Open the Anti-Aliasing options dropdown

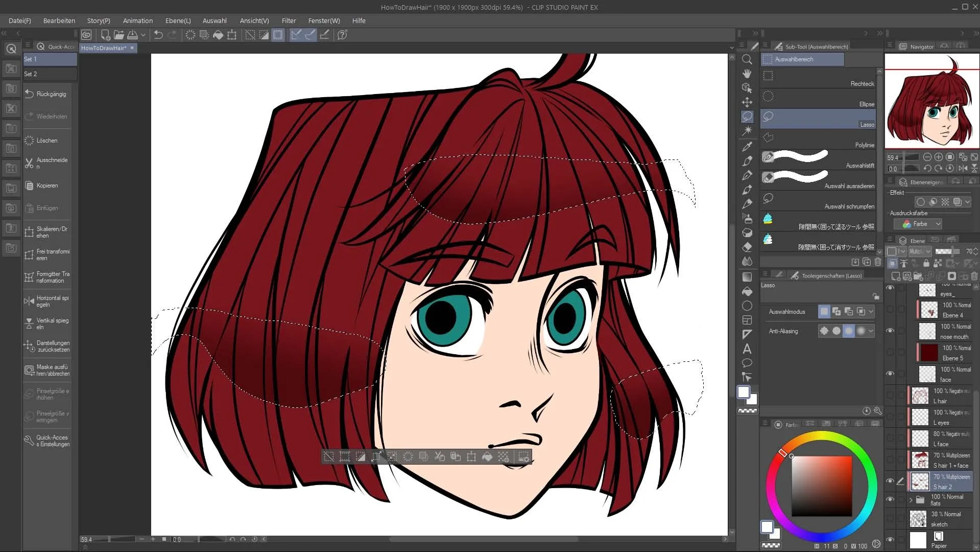871,331
